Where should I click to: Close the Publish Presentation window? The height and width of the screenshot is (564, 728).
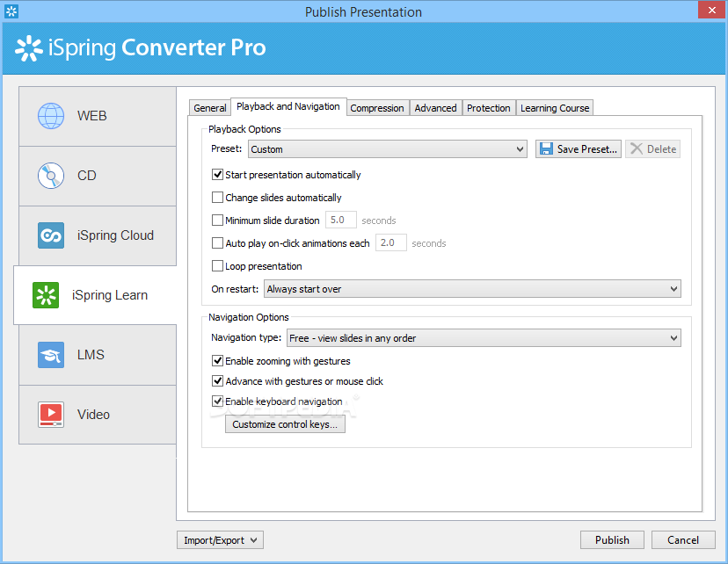pos(712,11)
